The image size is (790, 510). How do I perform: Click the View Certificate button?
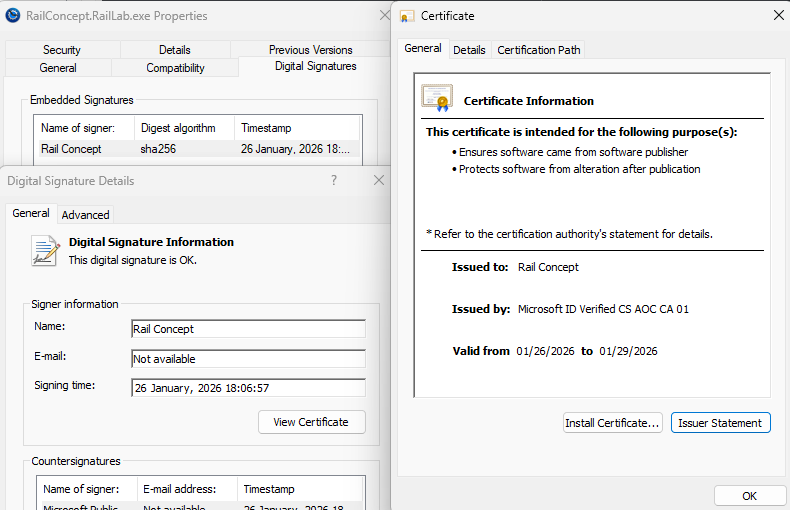tap(311, 422)
